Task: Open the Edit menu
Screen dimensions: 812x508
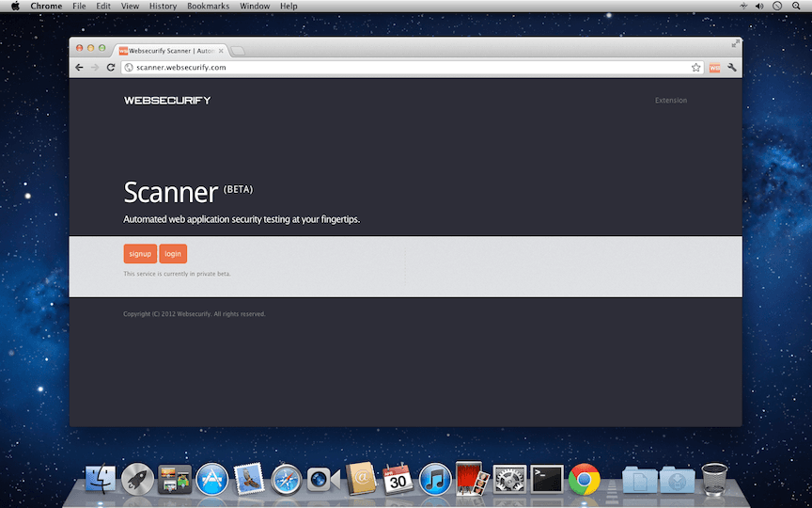Action: click(103, 7)
